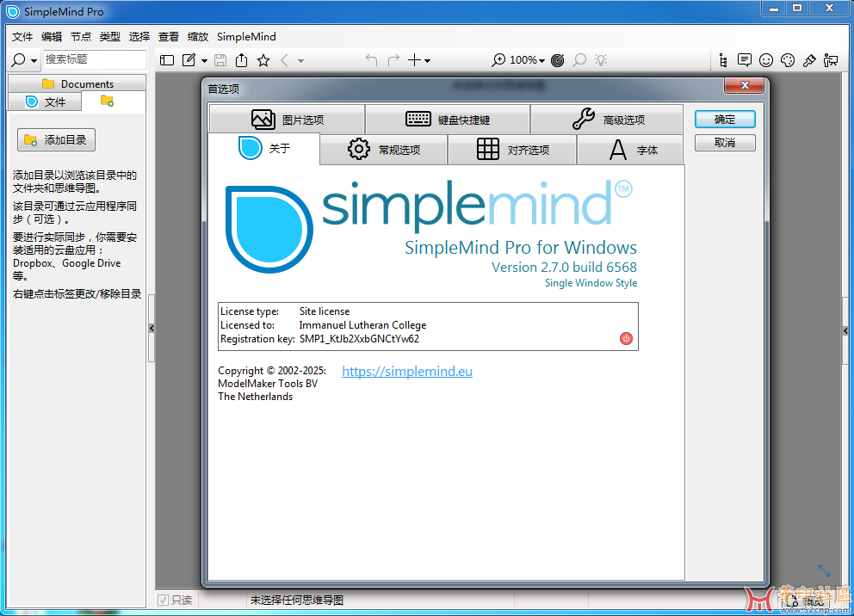Image resolution: width=854 pixels, height=616 pixels.
Task: Toggle the side panel icon in toolbar
Action: [167, 60]
